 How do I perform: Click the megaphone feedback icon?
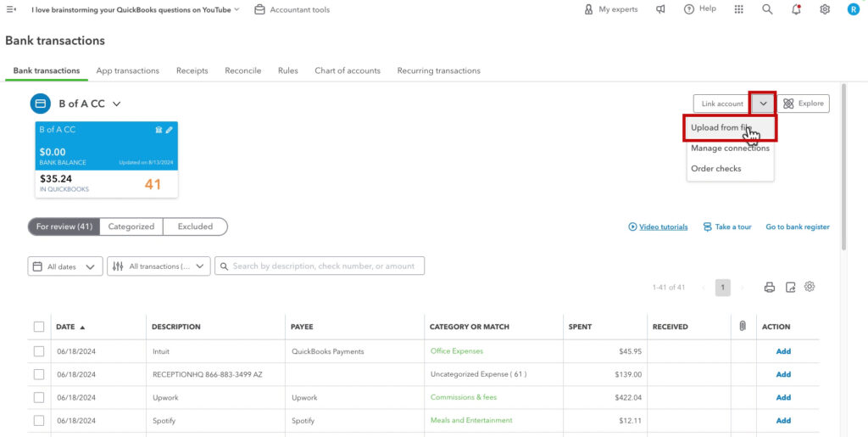pyautogui.click(x=660, y=9)
